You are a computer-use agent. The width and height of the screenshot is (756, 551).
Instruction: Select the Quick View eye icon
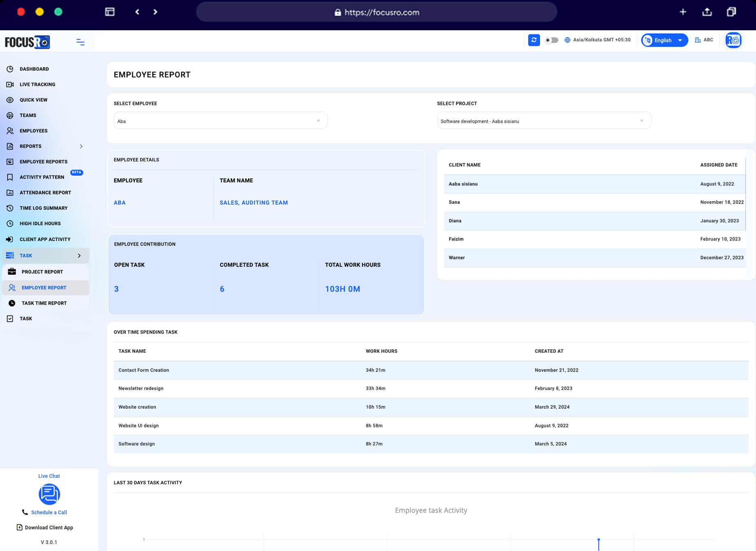(x=10, y=100)
